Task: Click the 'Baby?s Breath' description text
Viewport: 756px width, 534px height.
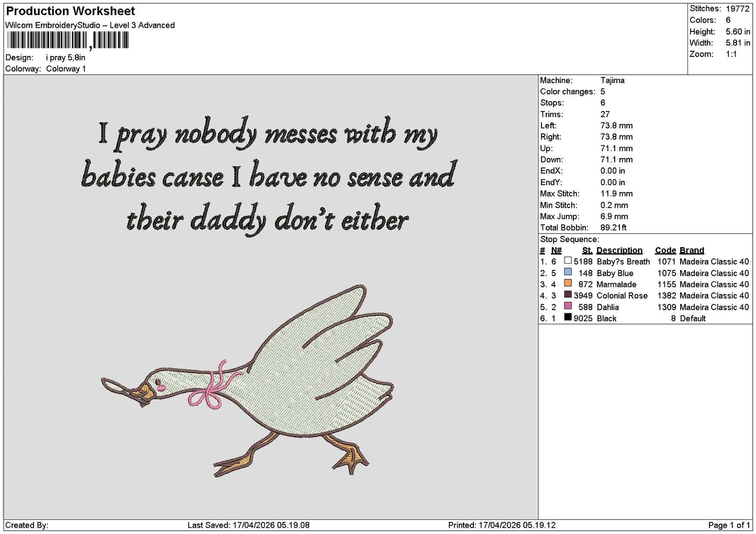Action: (x=623, y=262)
